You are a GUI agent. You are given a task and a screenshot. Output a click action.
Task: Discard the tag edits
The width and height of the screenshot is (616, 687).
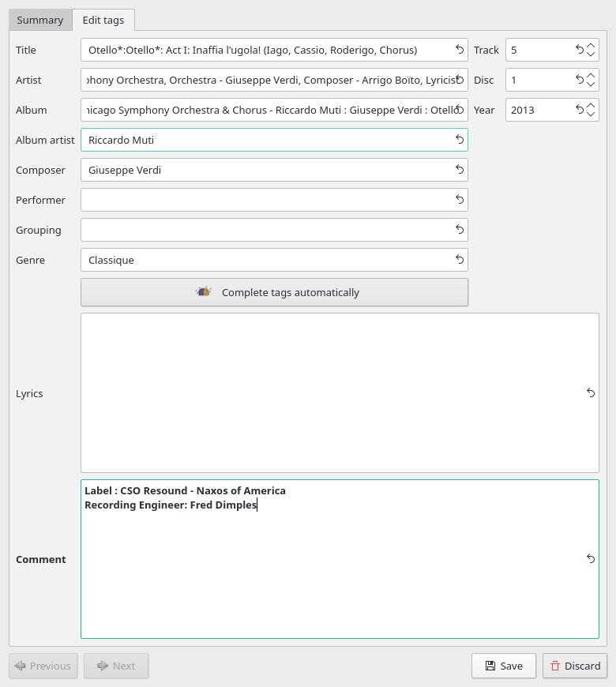point(575,666)
